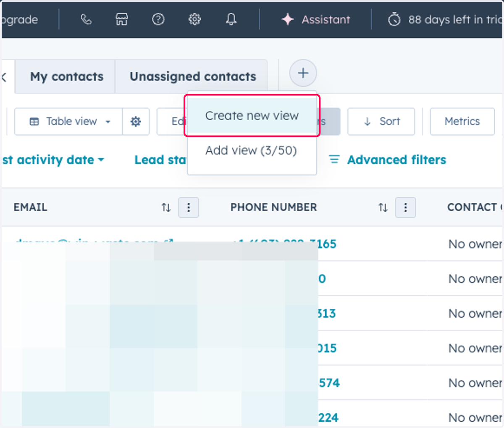
Task: Toggle sort on the Email column
Action: (x=166, y=207)
